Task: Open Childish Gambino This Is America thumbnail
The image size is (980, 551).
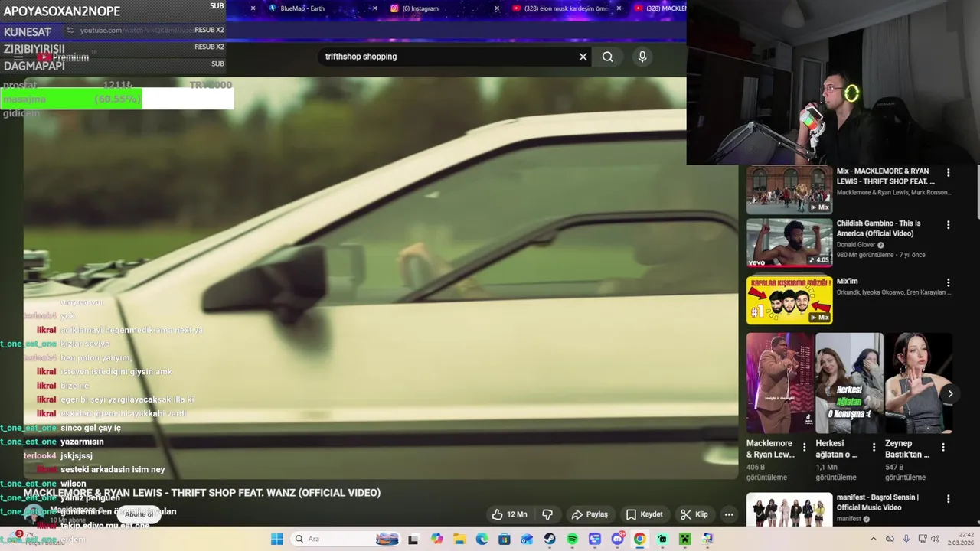Action: point(789,243)
